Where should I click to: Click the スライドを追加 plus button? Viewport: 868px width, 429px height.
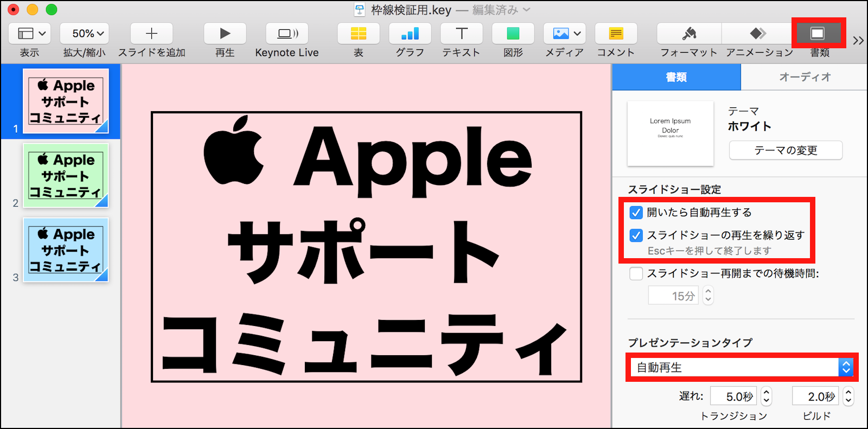coord(152,34)
